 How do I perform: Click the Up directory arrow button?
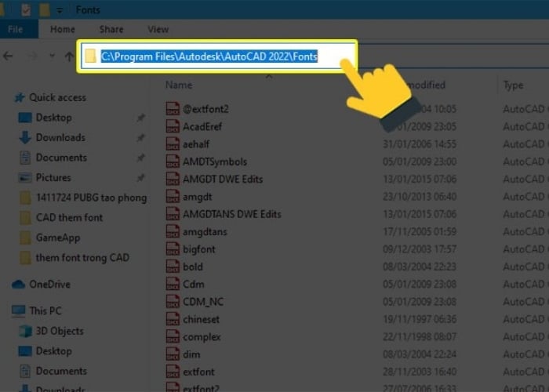click(x=69, y=56)
